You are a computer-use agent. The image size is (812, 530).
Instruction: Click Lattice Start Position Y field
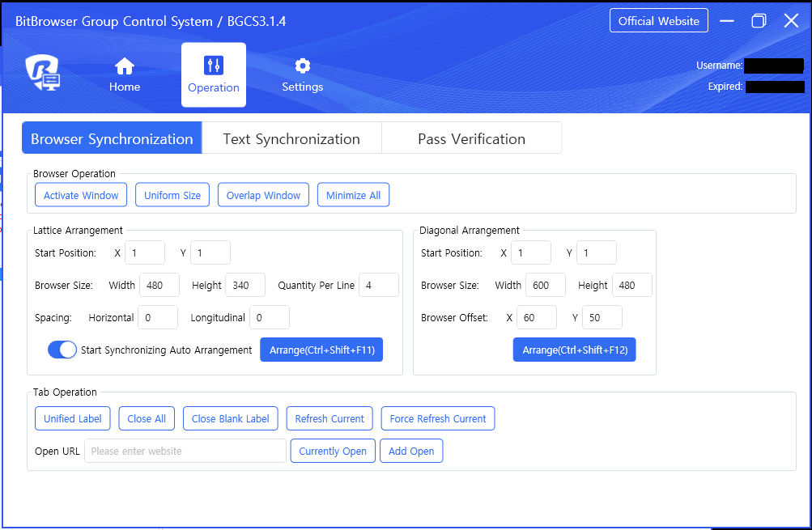[x=210, y=252]
